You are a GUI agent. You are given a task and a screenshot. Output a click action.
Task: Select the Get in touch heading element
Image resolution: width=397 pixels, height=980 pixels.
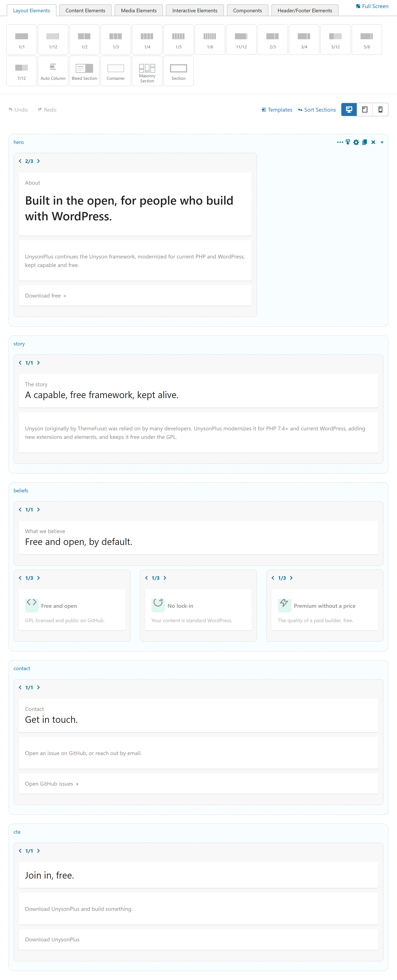pos(198,715)
